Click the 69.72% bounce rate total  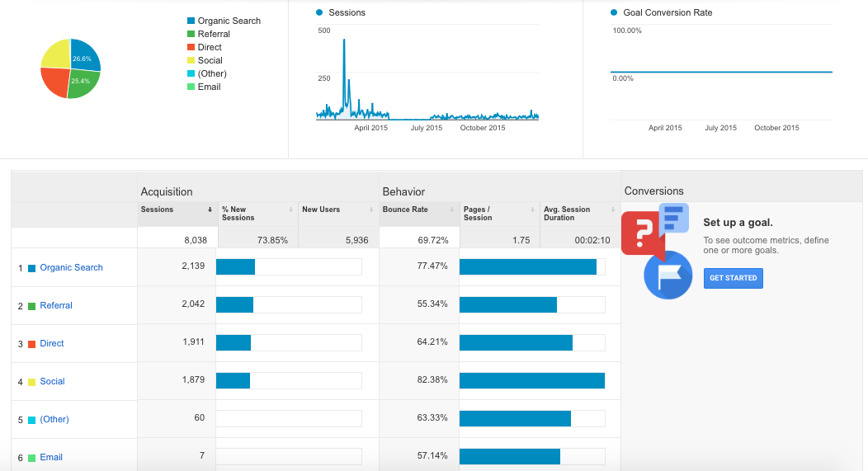tap(433, 240)
